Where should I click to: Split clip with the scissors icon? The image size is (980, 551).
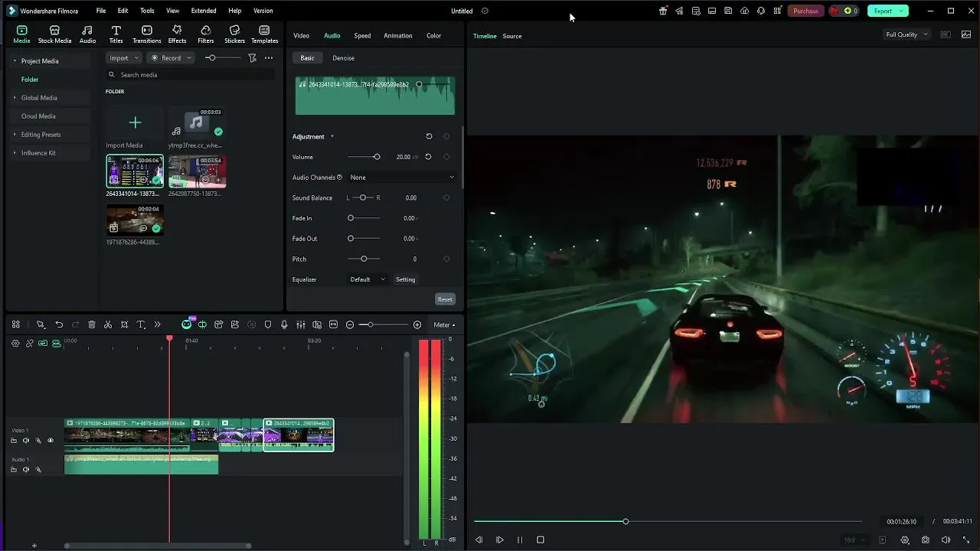[x=108, y=324]
